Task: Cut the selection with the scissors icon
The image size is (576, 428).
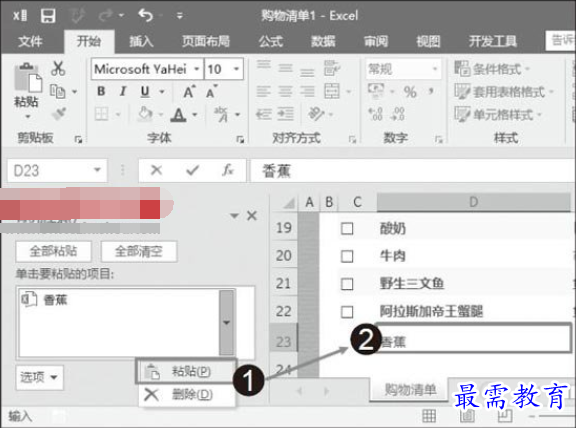Action: [58, 68]
